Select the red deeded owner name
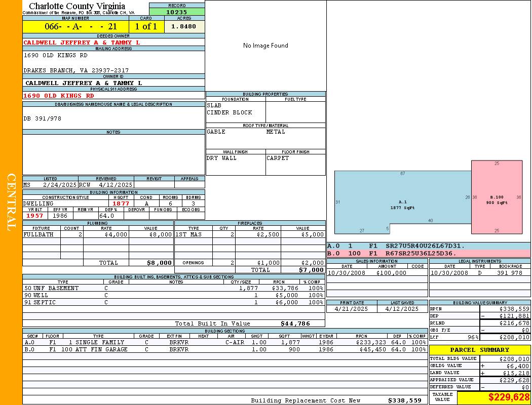Viewport: 532px width, 405px height. point(82,43)
